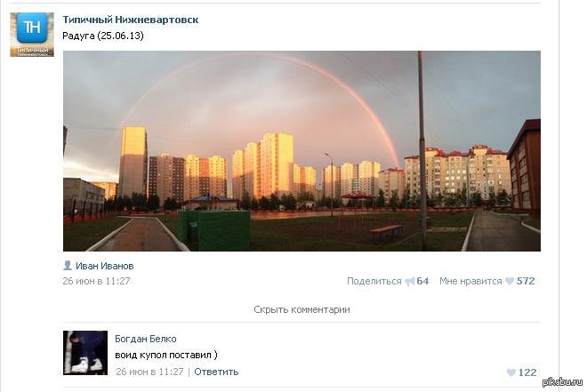587x392 pixels.
Task: View the comment's 122 likes count
Action: (x=527, y=372)
